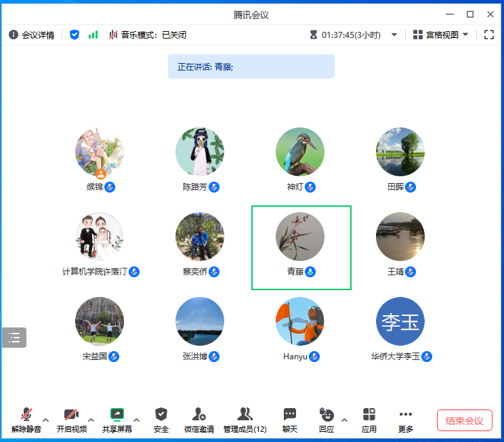This screenshot has height=442, width=504.
Task: Expand the meeting timer dropdown arrow
Action: point(394,35)
